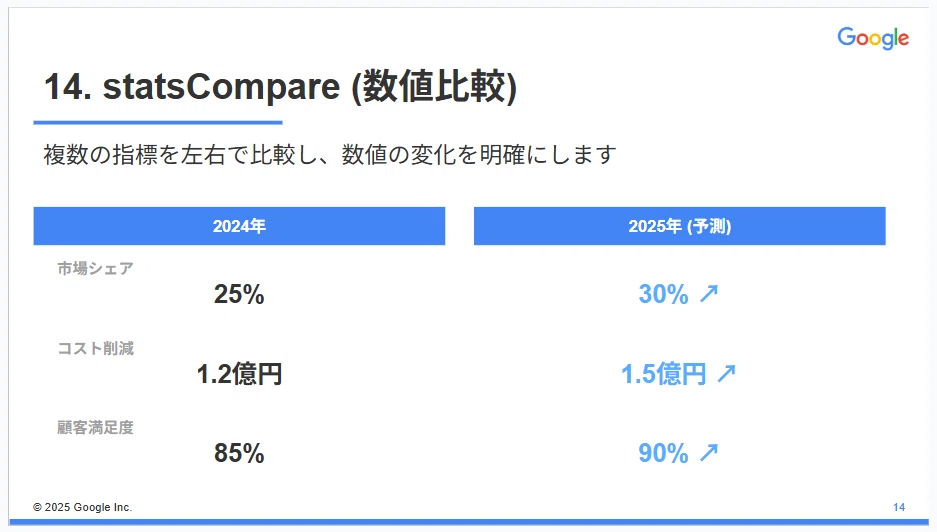Select the コスト削減 label
The height and width of the screenshot is (532, 937).
pos(95,348)
